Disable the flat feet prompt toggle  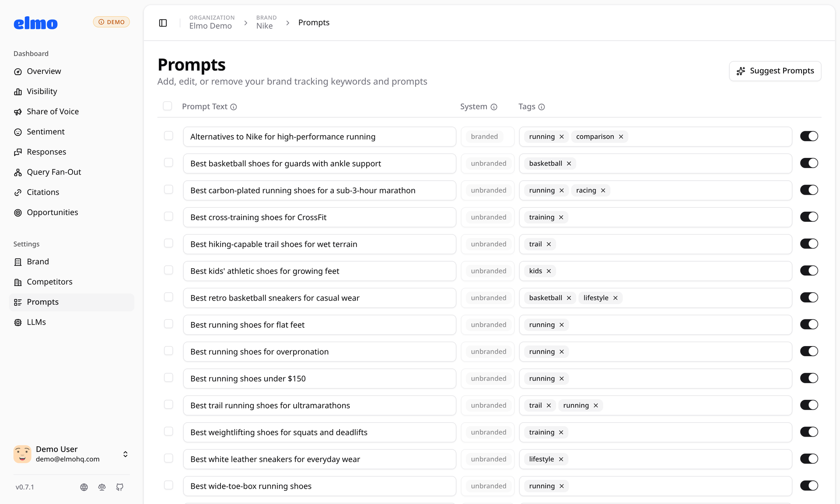[809, 324]
